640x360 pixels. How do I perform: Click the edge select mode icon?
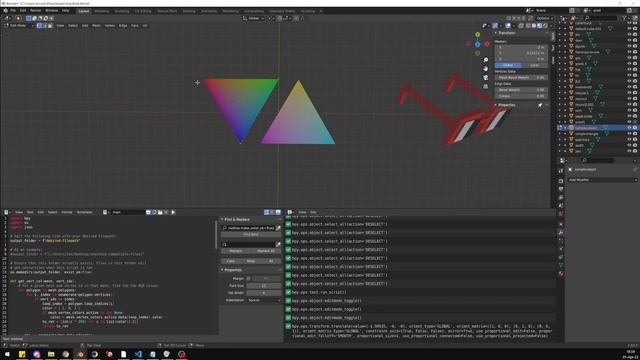[44, 25]
